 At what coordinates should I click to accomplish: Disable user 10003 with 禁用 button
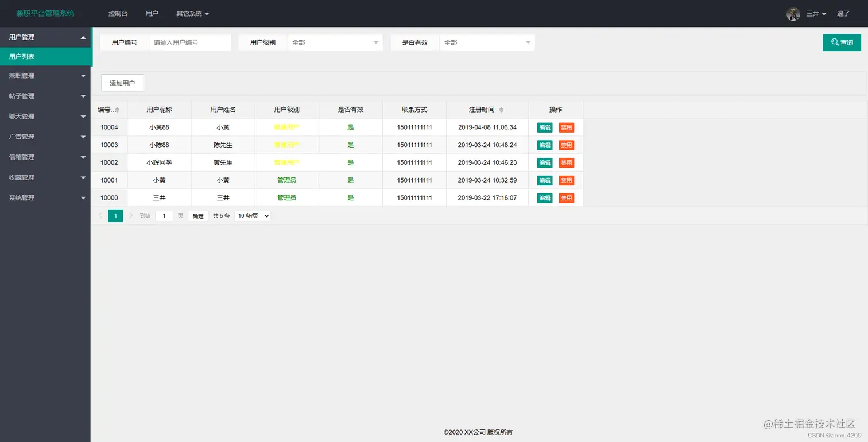coord(567,145)
